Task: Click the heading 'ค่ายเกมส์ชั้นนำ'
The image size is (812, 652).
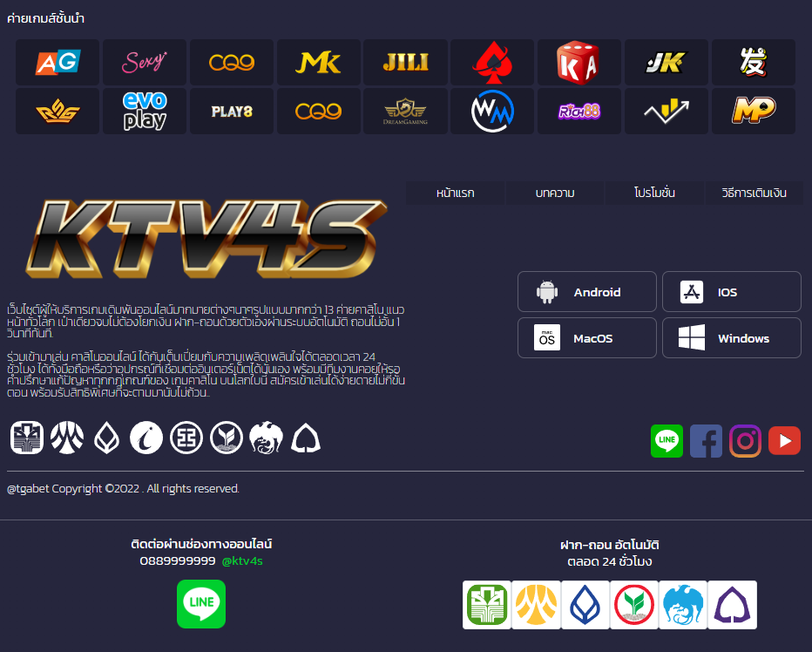Action: click(45, 18)
